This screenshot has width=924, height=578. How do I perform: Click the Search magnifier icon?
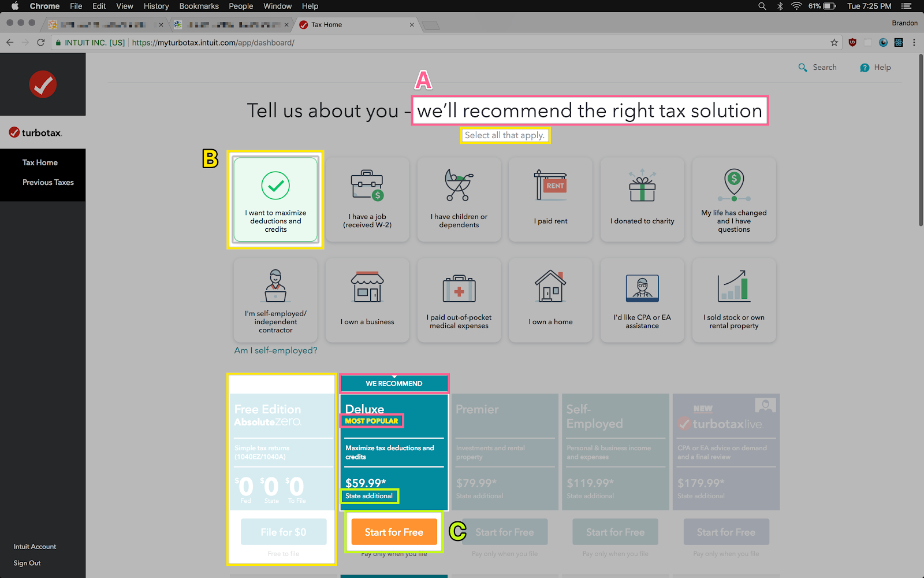click(803, 68)
